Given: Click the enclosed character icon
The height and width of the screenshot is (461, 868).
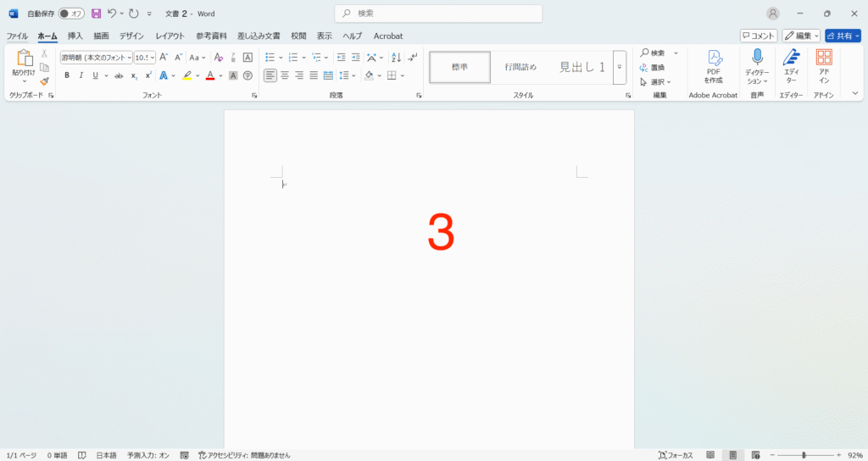Looking at the screenshot, I should click(x=248, y=75).
